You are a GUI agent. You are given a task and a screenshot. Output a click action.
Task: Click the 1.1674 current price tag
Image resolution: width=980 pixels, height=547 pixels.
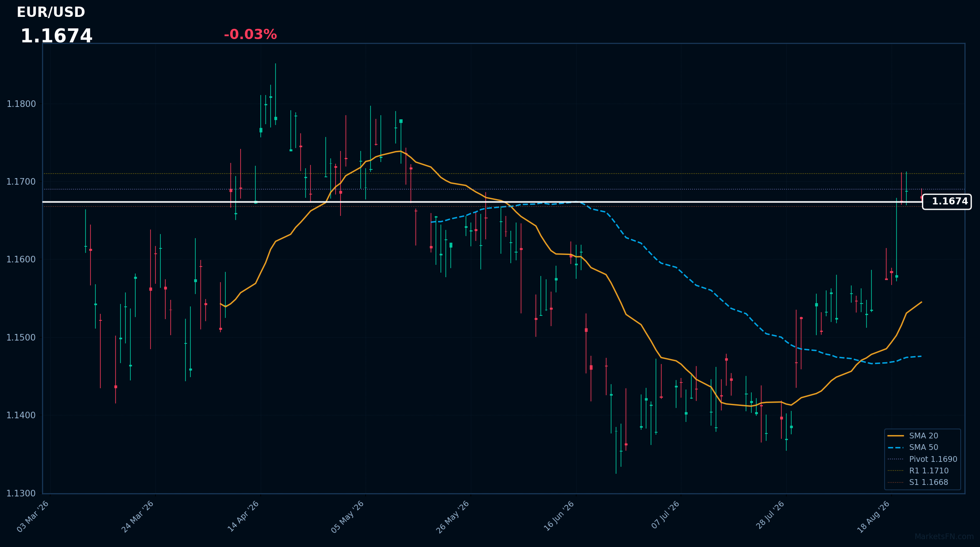point(947,202)
